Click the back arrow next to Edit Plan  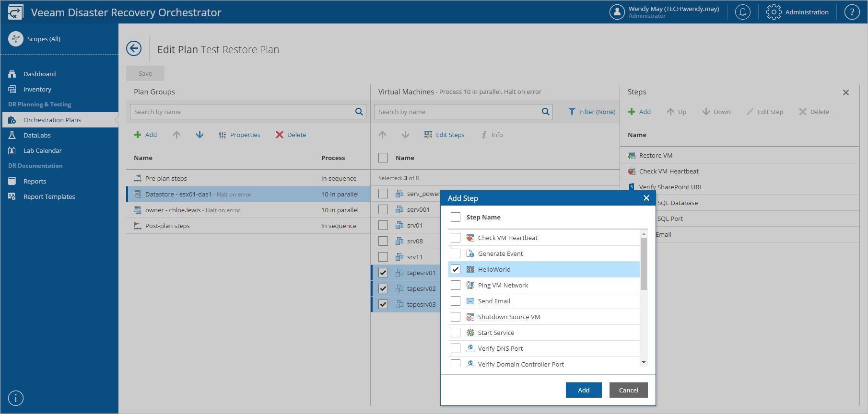[x=134, y=48]
